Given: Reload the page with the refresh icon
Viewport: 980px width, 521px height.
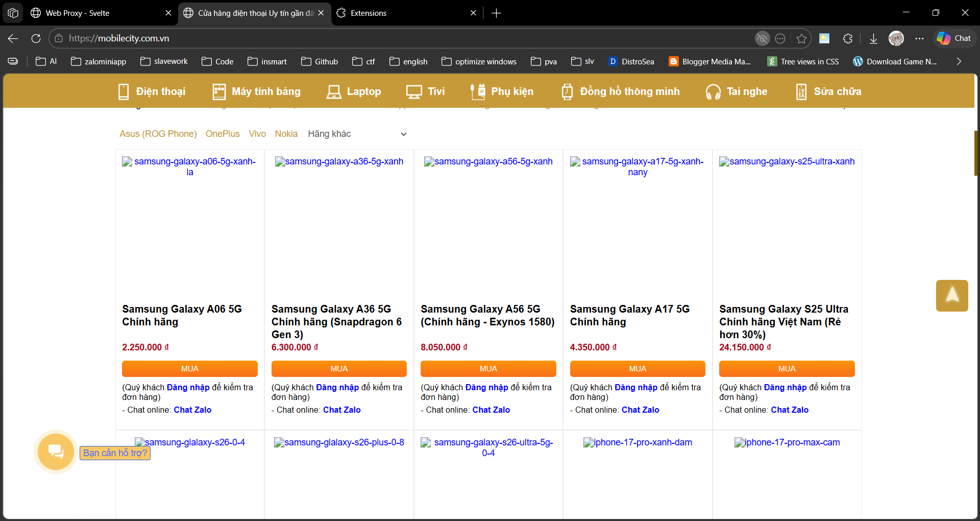Looking at the screenshot, I should pyautogui.click(x=36, y=38).
